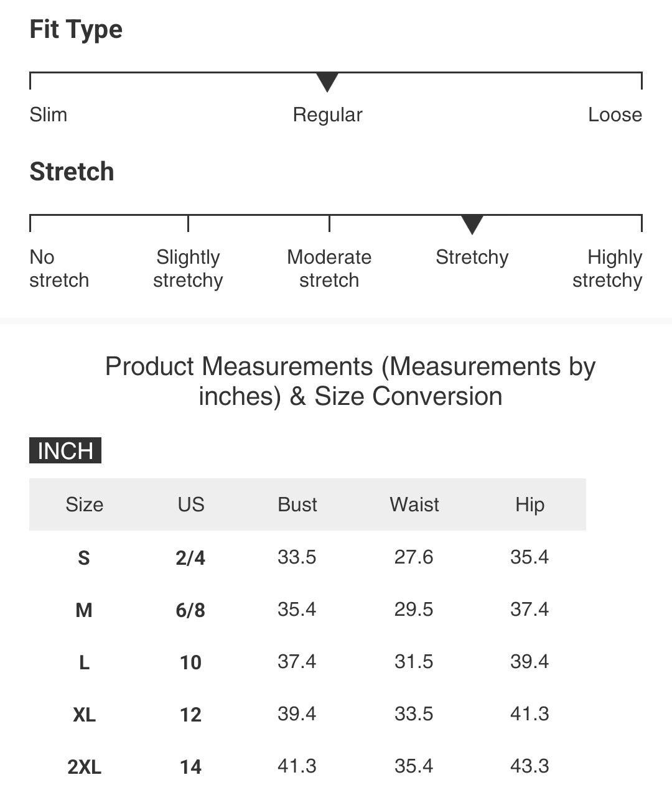This screenshot has height=803, width=672.
Task: Click the US size 6/8 cell
Action: click(x=190, y=610)
